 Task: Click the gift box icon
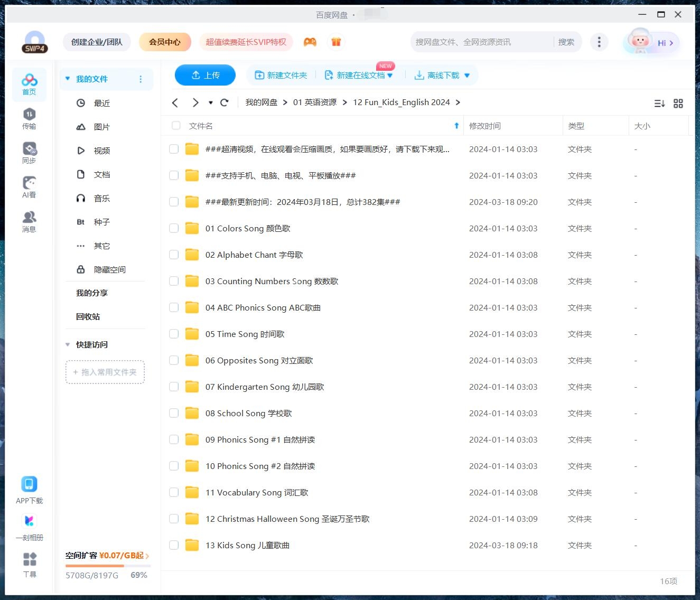pyautogui.click(x=336, y=42)
